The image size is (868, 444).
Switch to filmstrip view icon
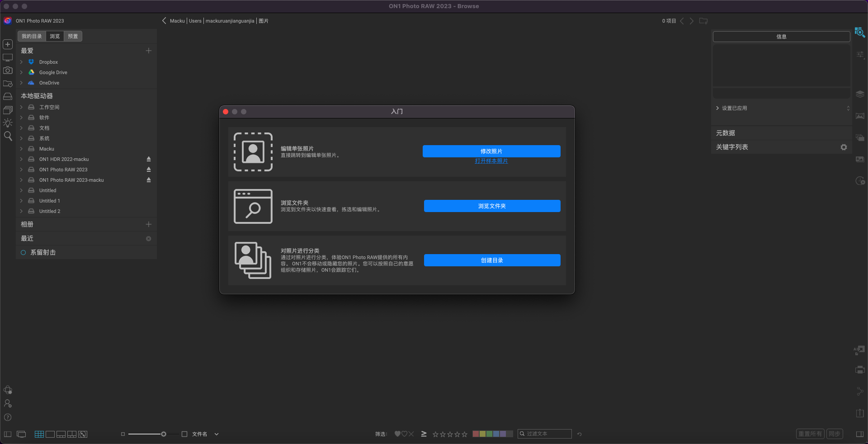click(x=61, y=434)
